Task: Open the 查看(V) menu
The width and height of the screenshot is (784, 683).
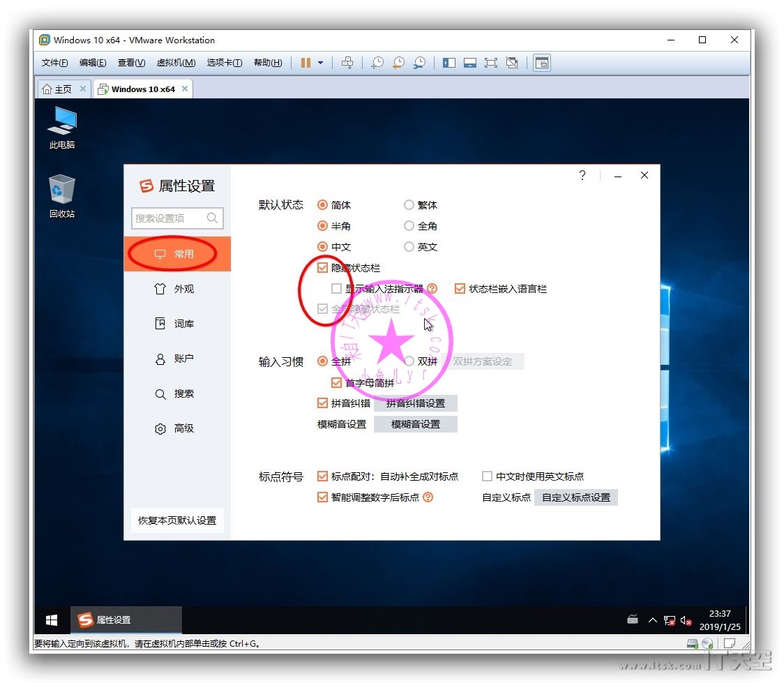Action: (x=132, y=63)
